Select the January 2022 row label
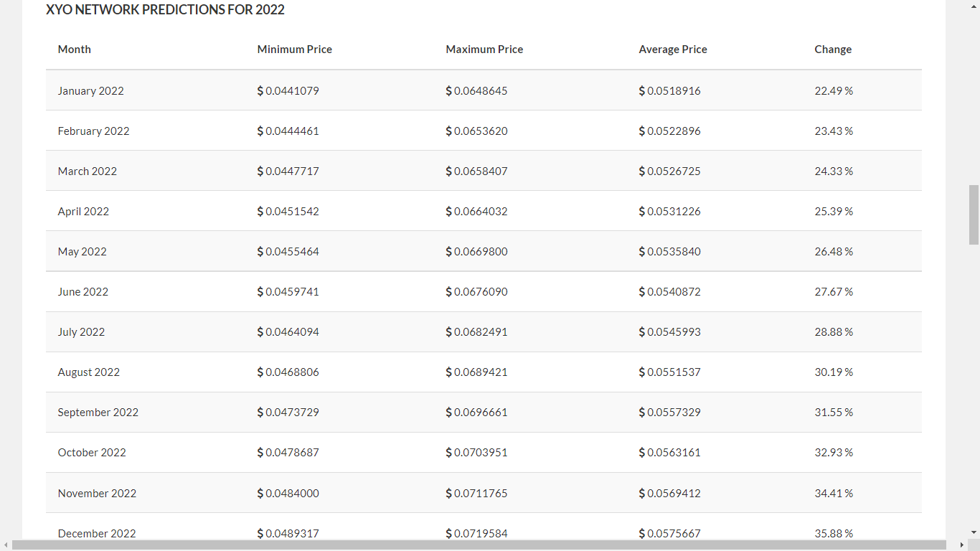 point(91,91)
